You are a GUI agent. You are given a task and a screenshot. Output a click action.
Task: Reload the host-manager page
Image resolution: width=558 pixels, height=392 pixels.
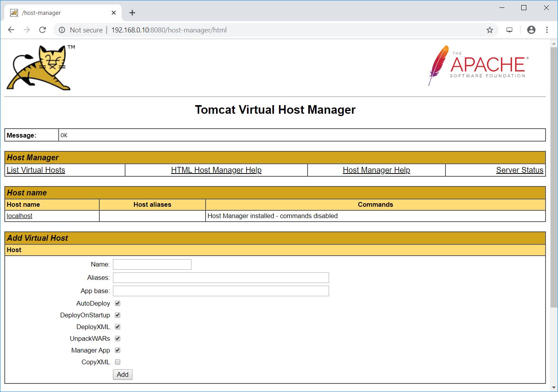(43, 30)
